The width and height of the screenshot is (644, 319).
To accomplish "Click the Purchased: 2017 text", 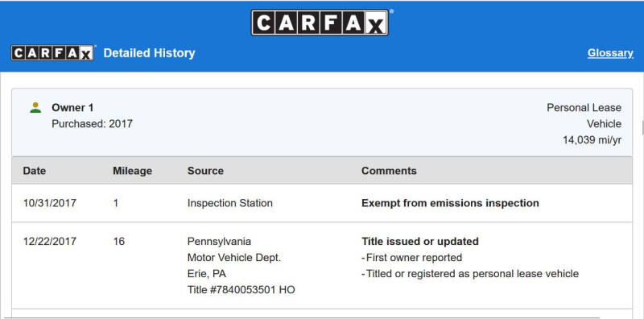I will point(92,124).
